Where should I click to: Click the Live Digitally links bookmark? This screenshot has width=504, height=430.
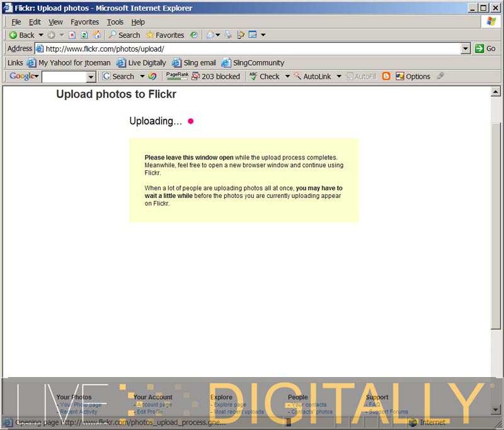pos(142,62)
